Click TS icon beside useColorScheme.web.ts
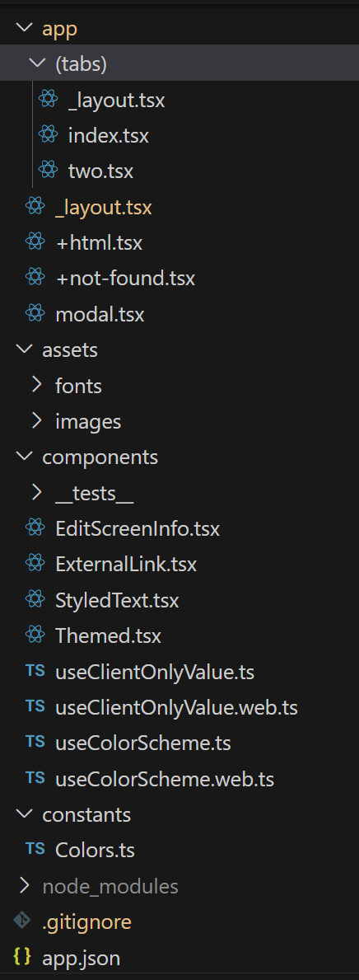The image size is (359, 980). 35,779
